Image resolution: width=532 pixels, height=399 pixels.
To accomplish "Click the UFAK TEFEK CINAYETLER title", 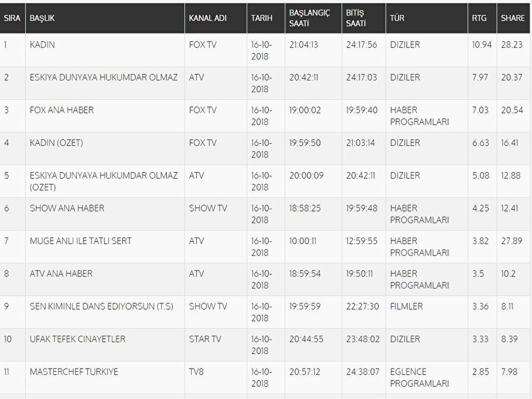I will (x=77, y=339).
